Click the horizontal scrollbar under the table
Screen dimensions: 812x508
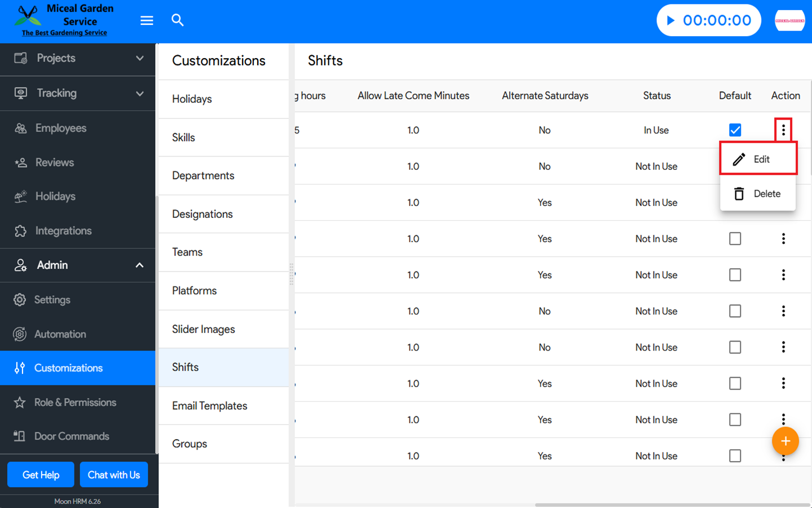click(671, 505)
